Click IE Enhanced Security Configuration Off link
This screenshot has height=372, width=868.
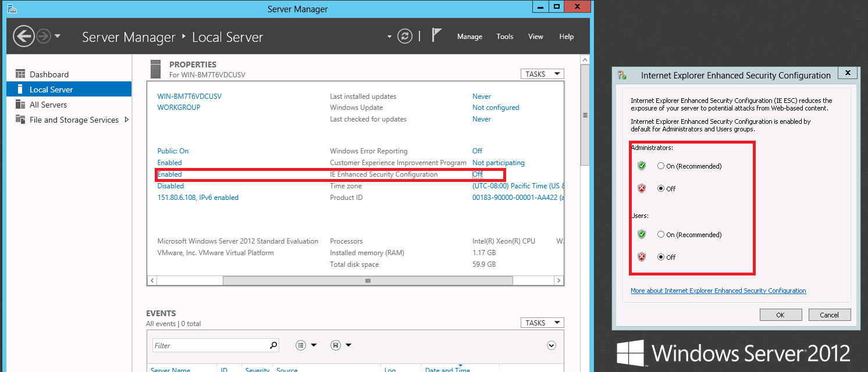pyautogui.click(x=478, y=174)
